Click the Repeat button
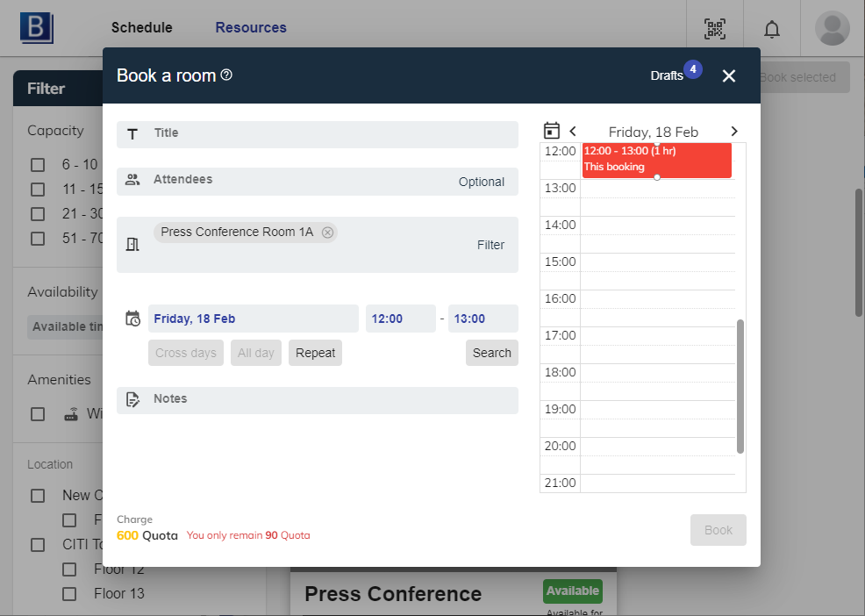The height and width of the screenshot is (616, 865). pos(315,353)
